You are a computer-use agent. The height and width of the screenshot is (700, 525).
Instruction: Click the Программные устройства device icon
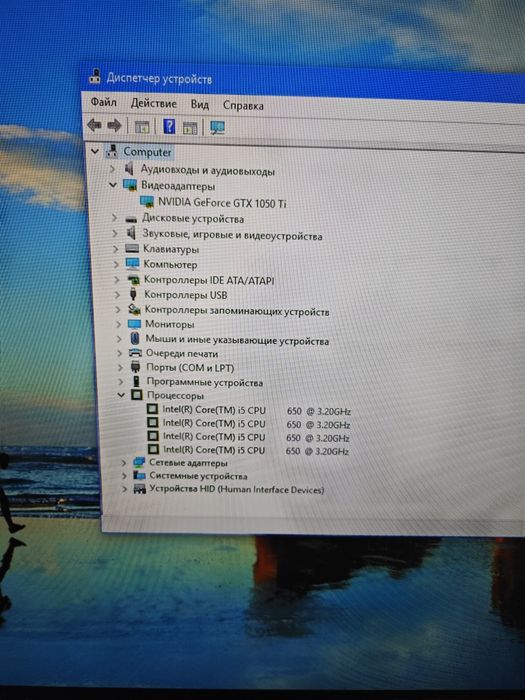coord(136,381)
